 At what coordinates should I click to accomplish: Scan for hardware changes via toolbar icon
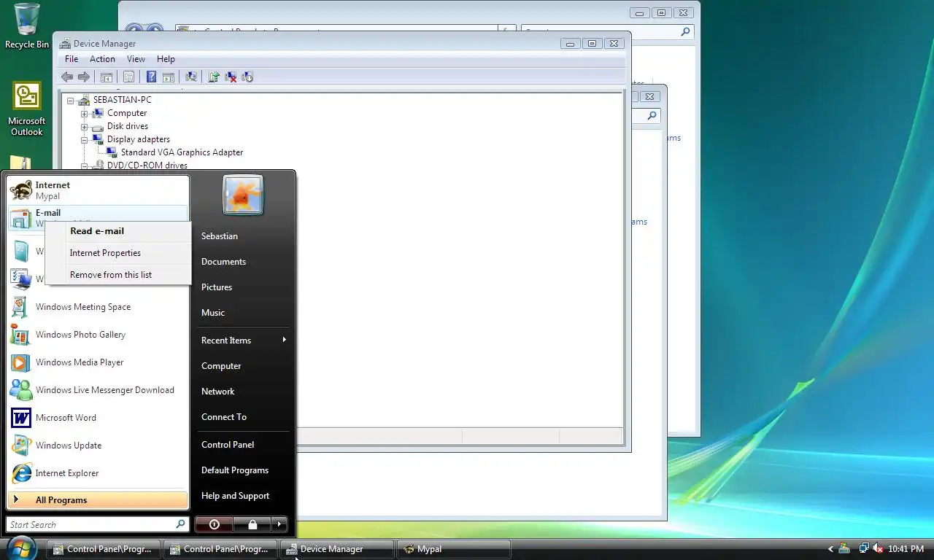(191, 77)
